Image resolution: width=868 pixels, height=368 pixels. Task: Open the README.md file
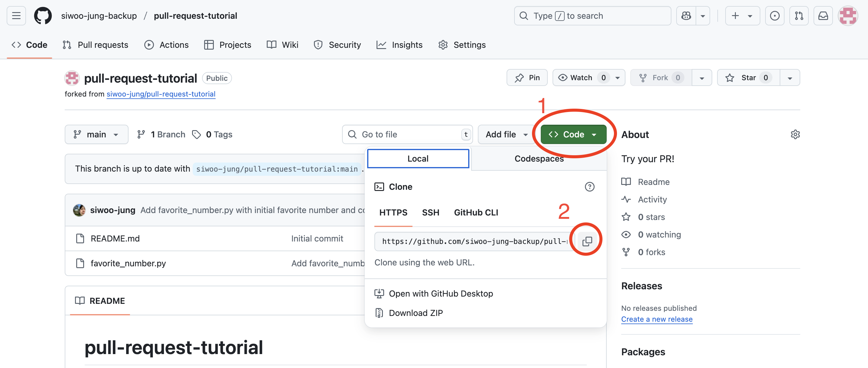coord(115,238)
